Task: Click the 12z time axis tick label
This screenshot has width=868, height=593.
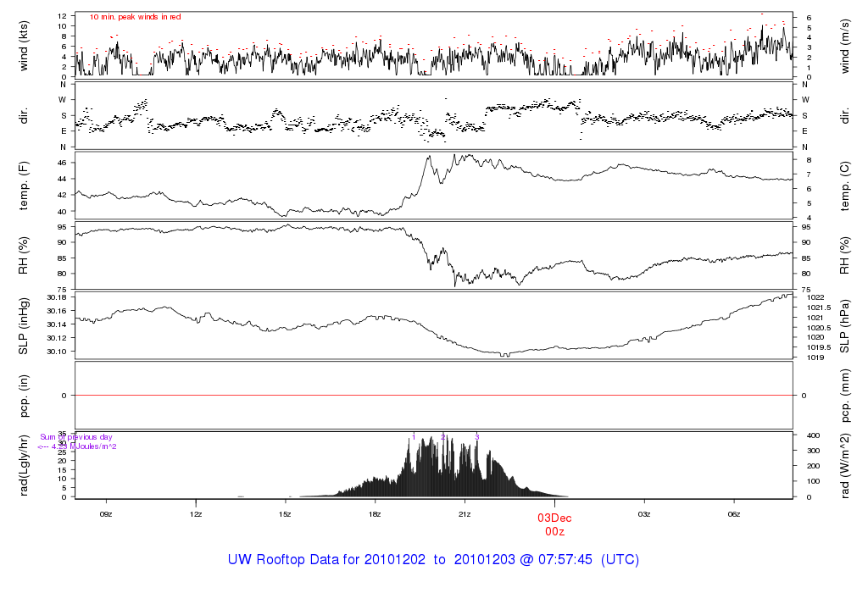Action: 196,514
